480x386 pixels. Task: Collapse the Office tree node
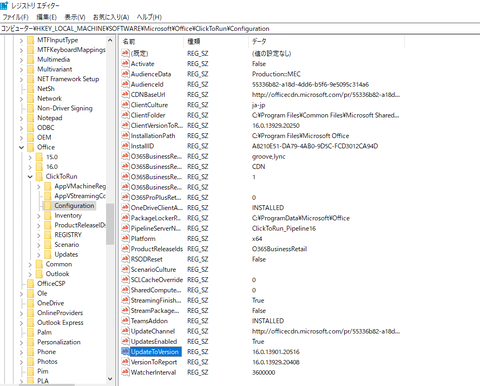pos(22,147)
